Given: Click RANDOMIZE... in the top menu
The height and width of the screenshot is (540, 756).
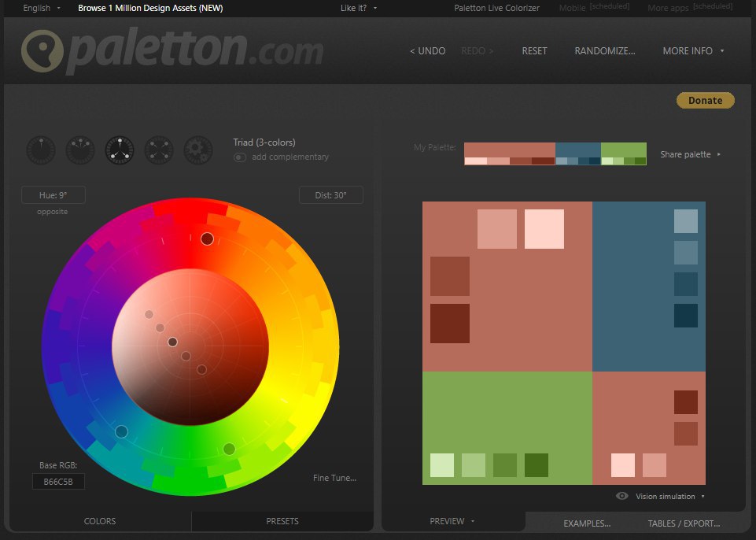Looking at the screenshot, I should point(605,50).
